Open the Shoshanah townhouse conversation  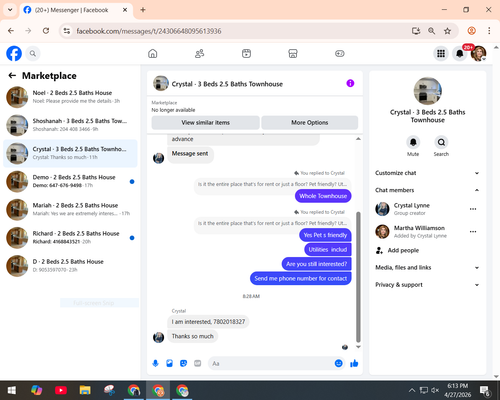[70, 125]
